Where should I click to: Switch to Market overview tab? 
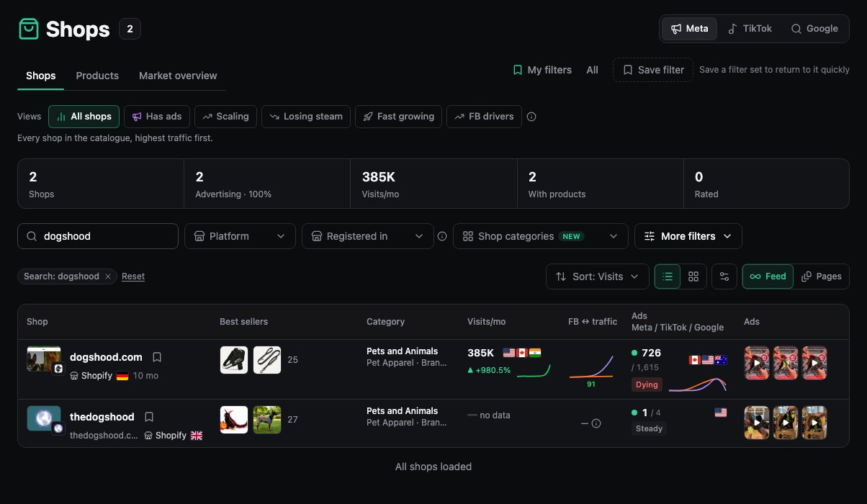click(x=178, y=76)
